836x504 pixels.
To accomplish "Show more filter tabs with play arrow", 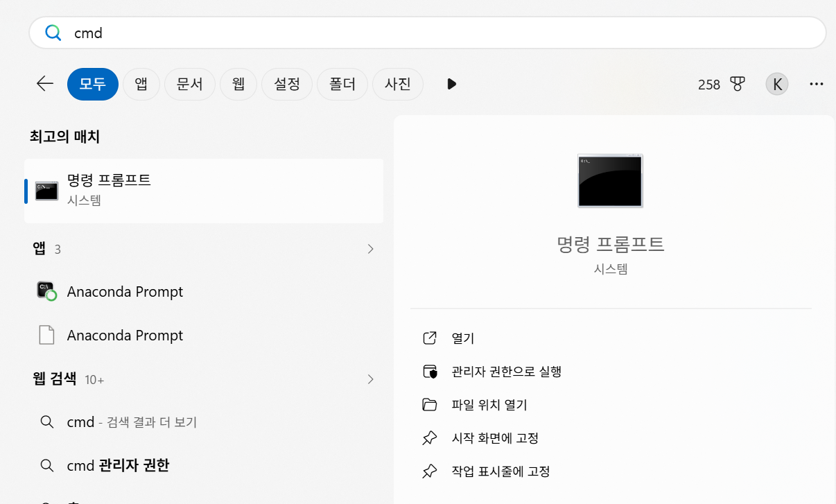I will [x=452, y=84].
